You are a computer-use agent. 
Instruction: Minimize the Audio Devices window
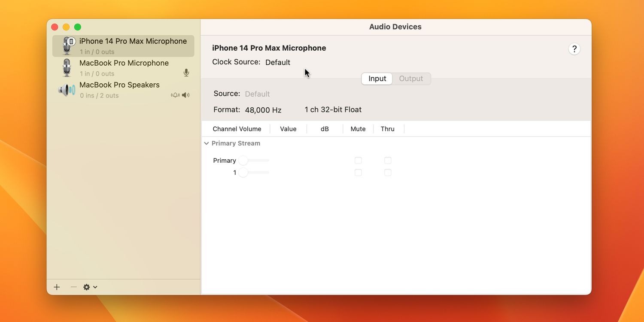(66, 27)
